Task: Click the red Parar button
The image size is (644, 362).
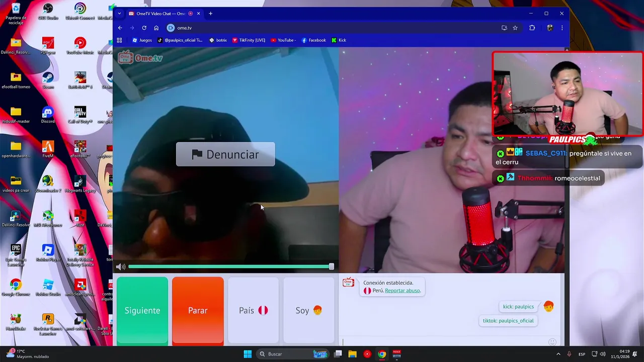Action: [x=198, y=311]
